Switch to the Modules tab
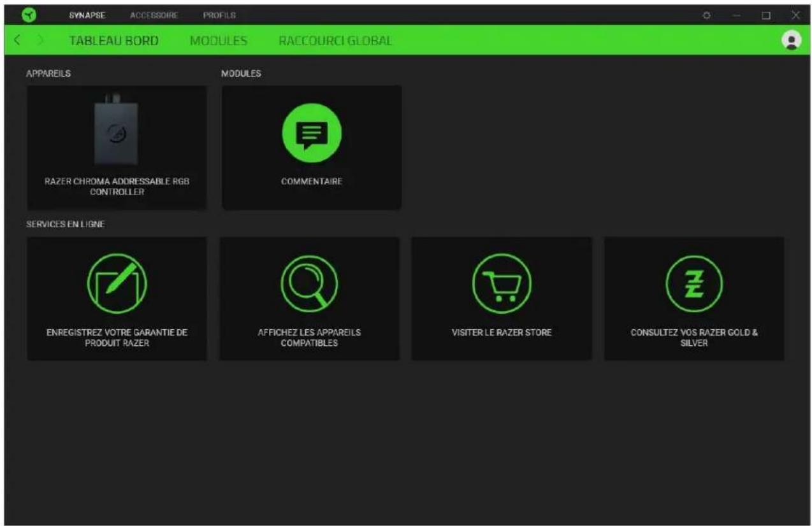This screenshot has width=812, height=526. click(x=219, y=41)
